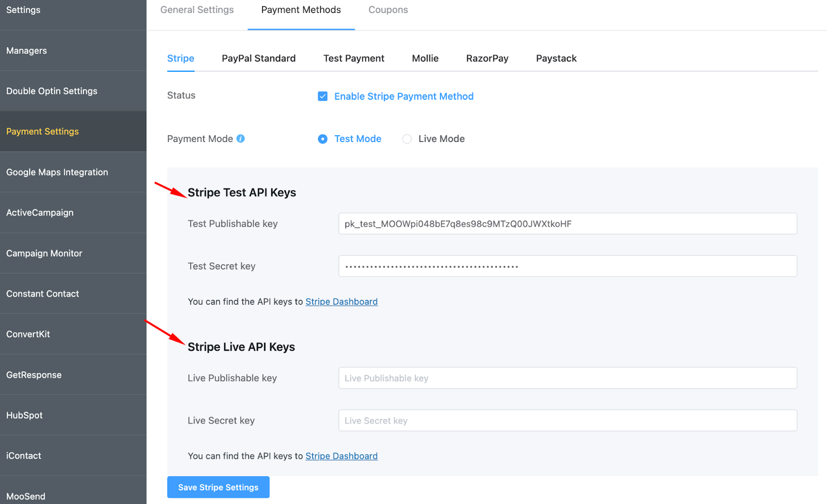Open HubSpot integration settings
Screen dimensions: 827x504
click(73, 415)
